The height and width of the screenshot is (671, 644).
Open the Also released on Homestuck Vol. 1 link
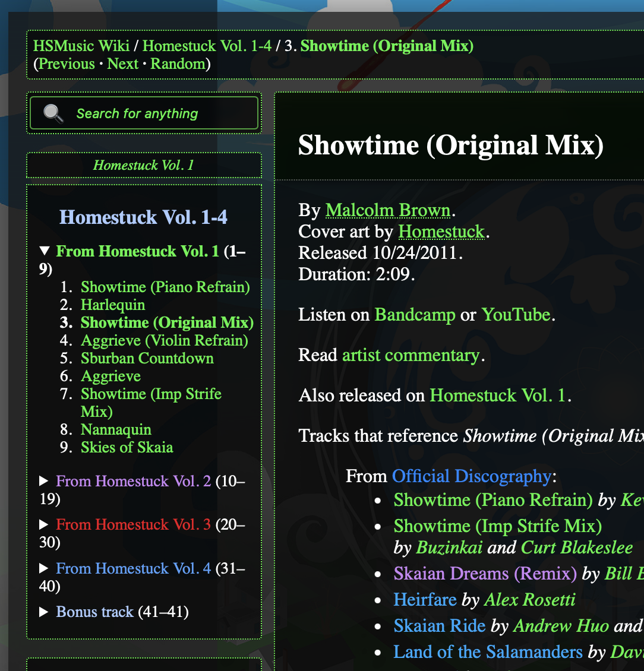tap(498, 395)
